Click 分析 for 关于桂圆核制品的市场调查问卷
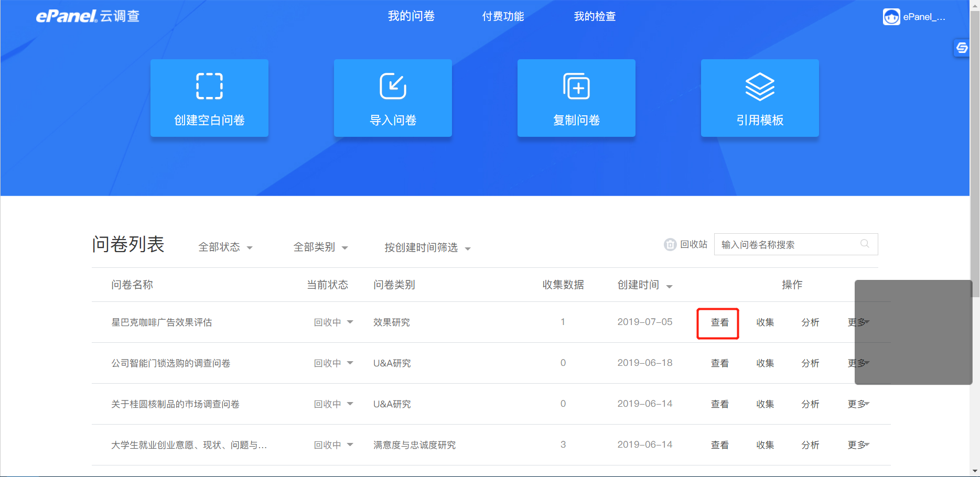Image resolution: width=980 pixels, height=477 pixels. [x=810, y=404]
